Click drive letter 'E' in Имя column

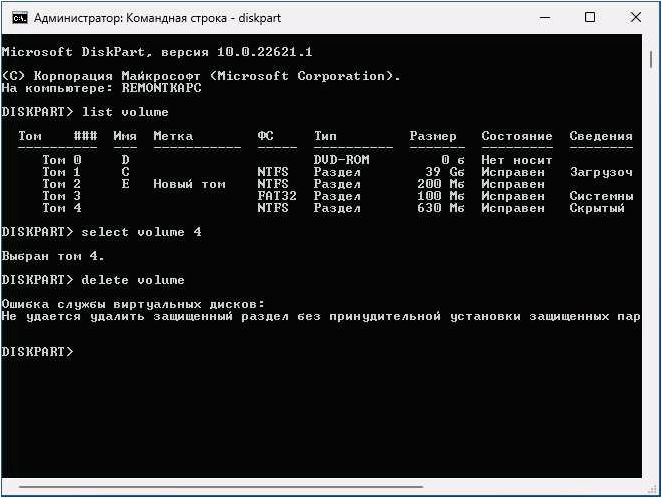[x=125, y=184]
